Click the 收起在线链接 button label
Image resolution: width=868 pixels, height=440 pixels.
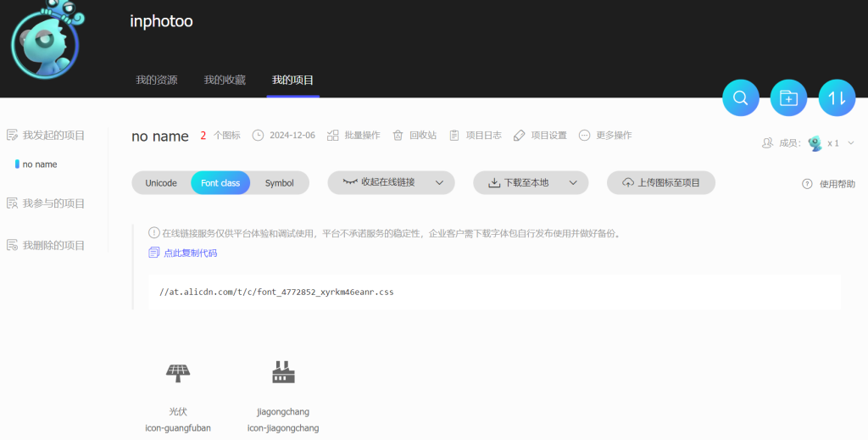tap(388, 182)
